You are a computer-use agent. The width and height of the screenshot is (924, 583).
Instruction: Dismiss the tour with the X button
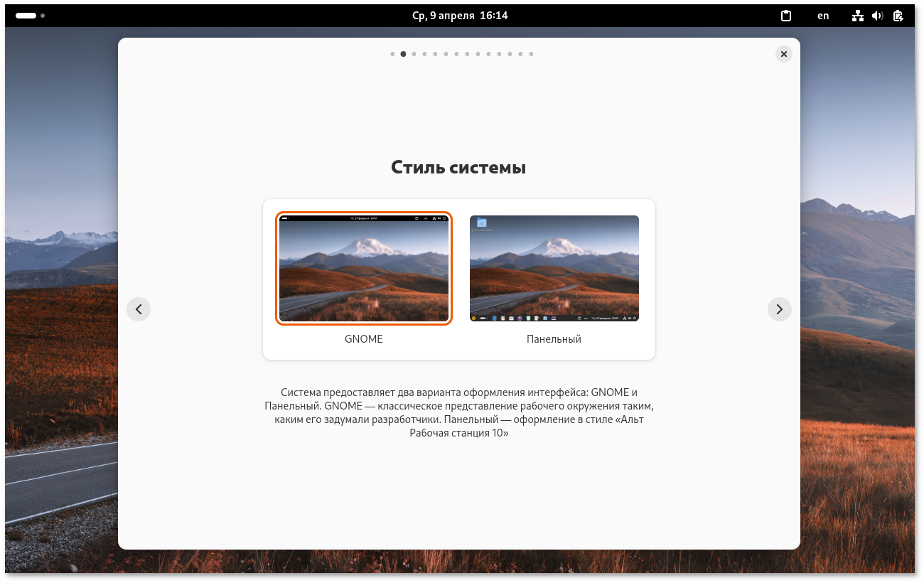point(783,53)
